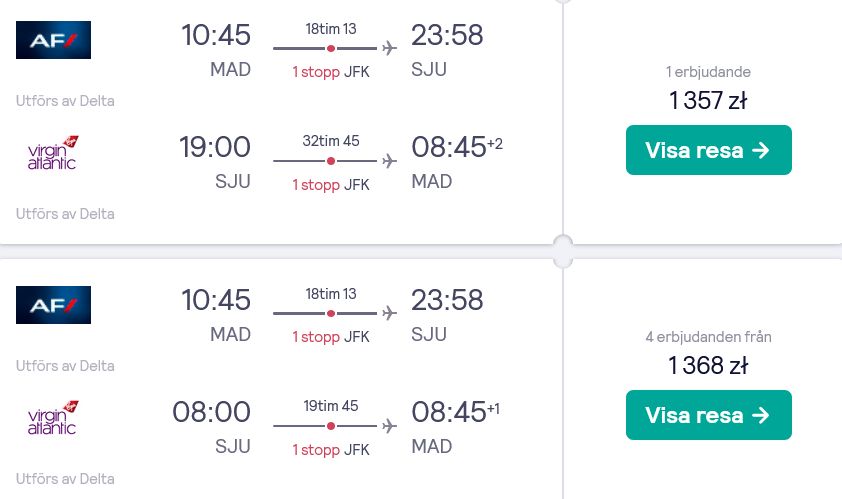Click the 08:45+1 arrival time at MAD
This screenshot has height=499, width=842.
click(x=455, y=412)
